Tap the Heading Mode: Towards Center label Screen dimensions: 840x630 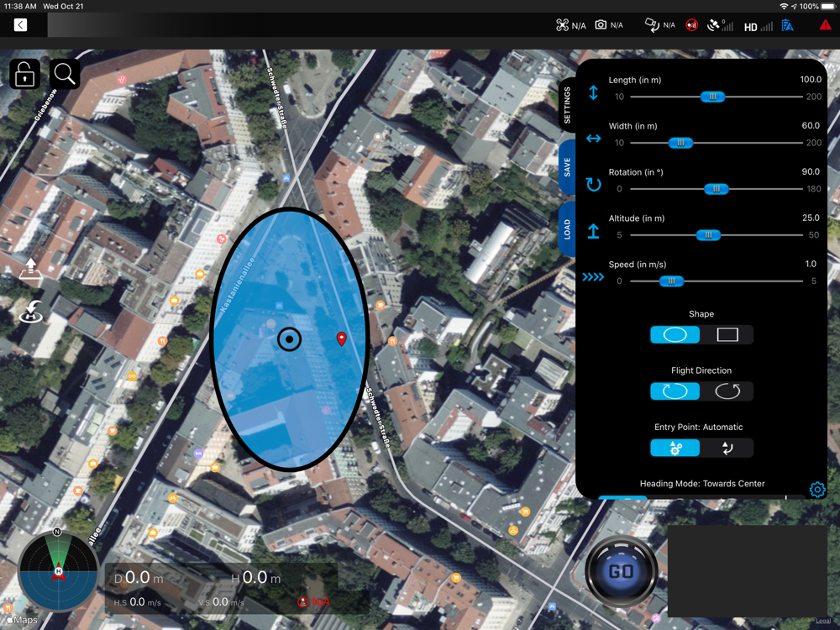pyautogui.click(x=702, y=483)
